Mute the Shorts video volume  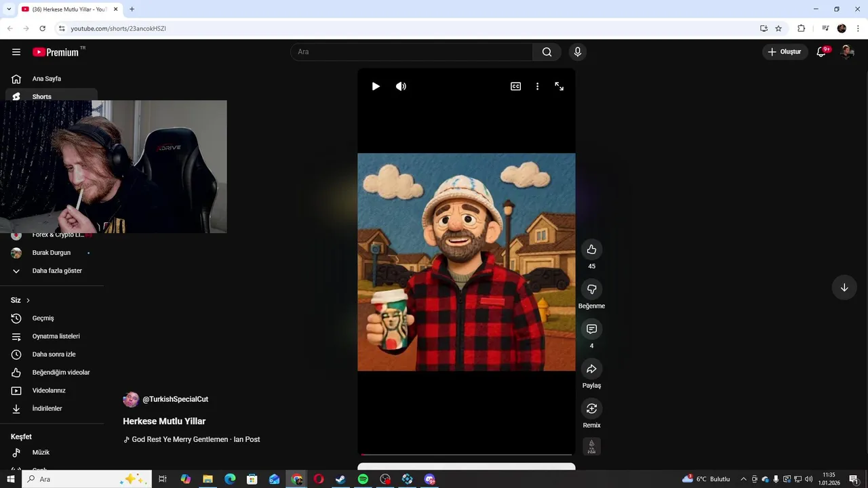coord(401,86)
